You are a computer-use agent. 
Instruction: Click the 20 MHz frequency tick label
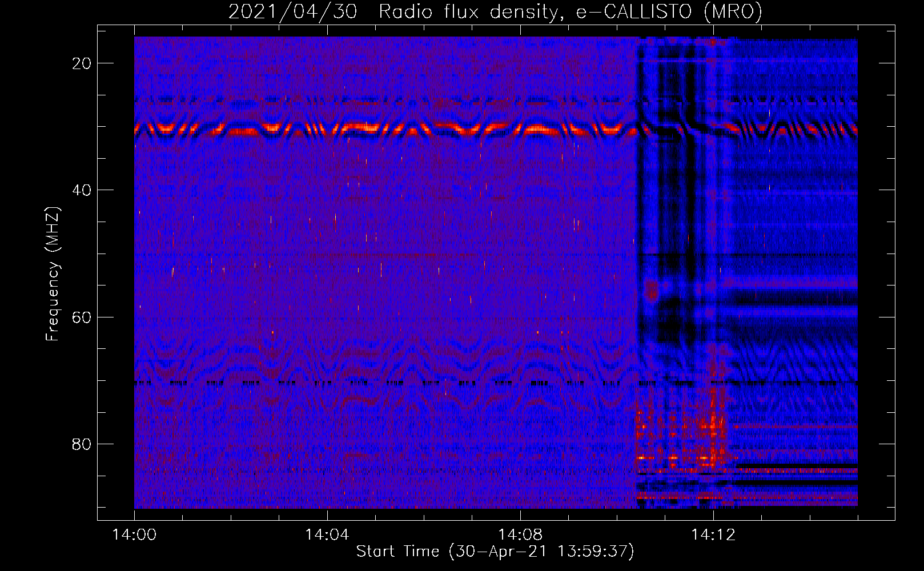[x=82, y=63]
